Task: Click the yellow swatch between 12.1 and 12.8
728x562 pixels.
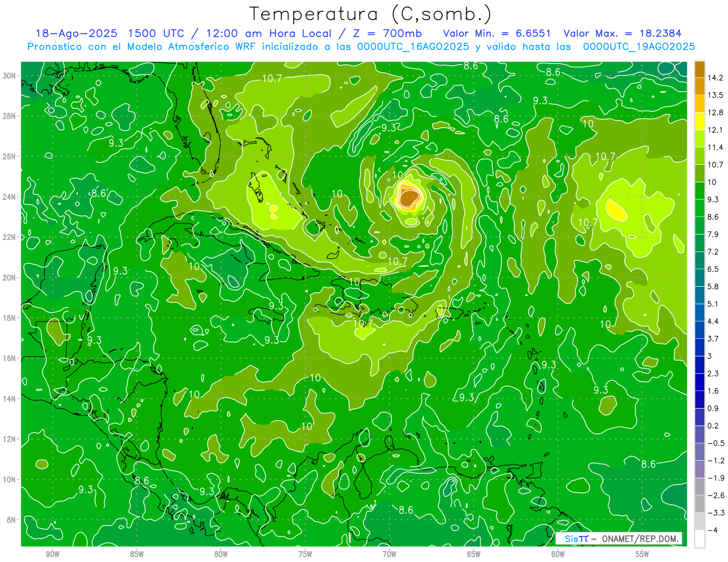Action: (699, 121)
